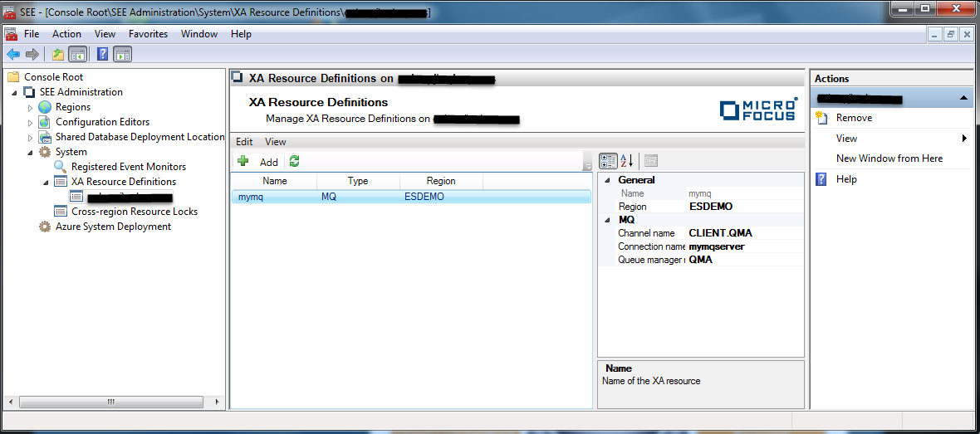Collapse the Actions section header arrow
Image resolution: width=980 pixels, height=434 pixels.
963,99
